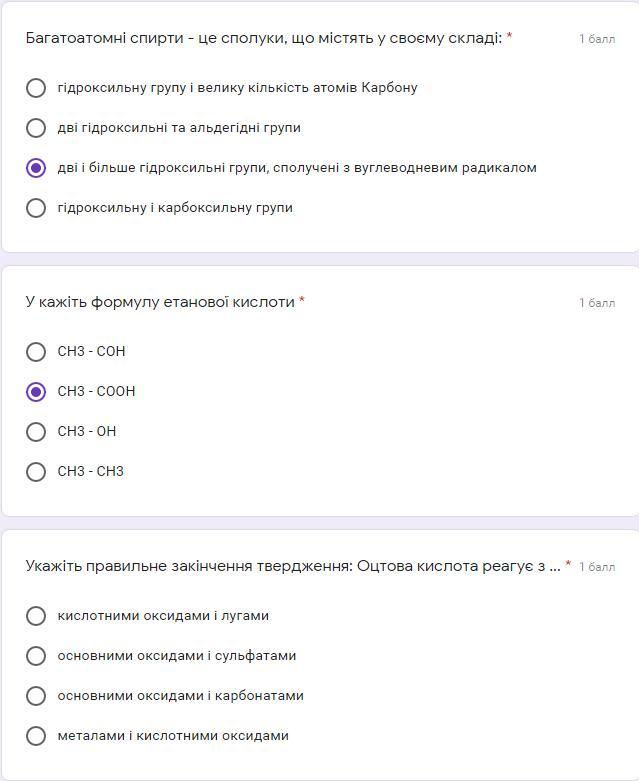Choose option 'дві гідроксильні та альдегідні групи'

coord(36,128)
